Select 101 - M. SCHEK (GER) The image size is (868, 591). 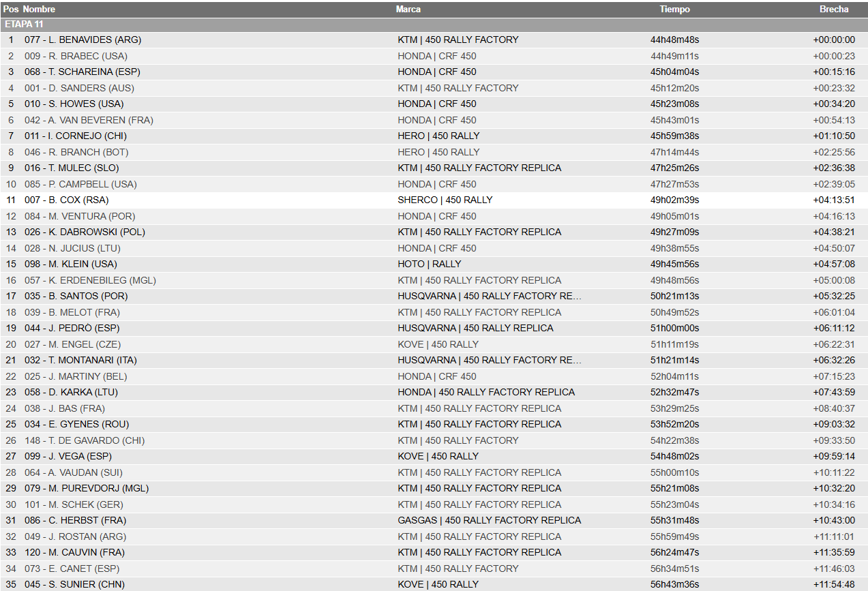tap(74, 504)
